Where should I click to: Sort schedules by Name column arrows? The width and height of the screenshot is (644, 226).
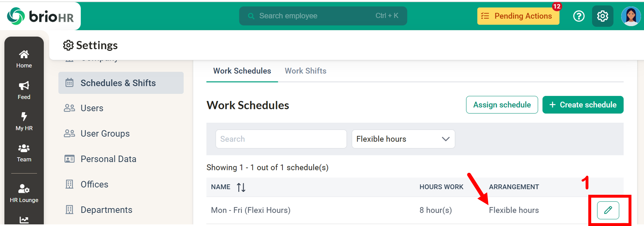point(241,187)
